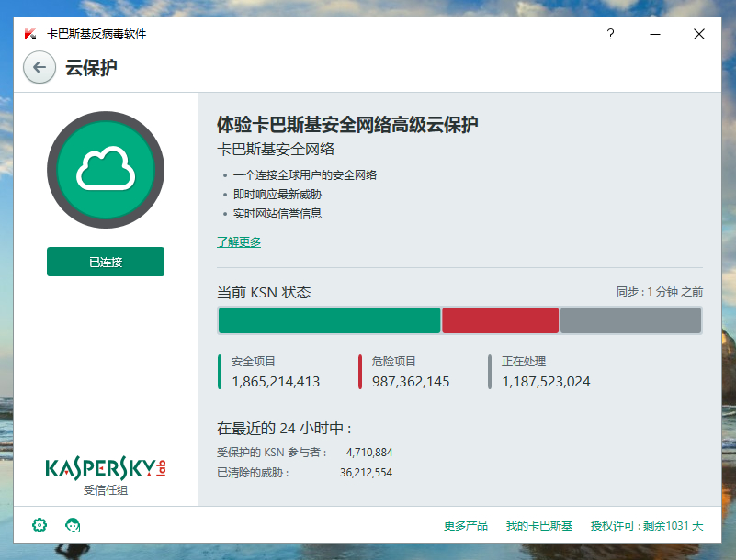This screenshot has height=560, width=736.
Task: Click the 同步 : 1 分钟 之前 status text
Action: (x=660, y=292)
